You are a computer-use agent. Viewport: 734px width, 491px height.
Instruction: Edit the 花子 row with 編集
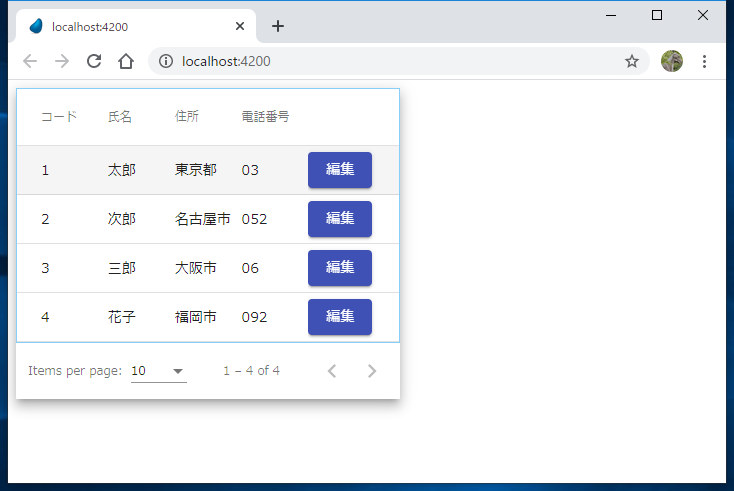click(x=340, y=317)
